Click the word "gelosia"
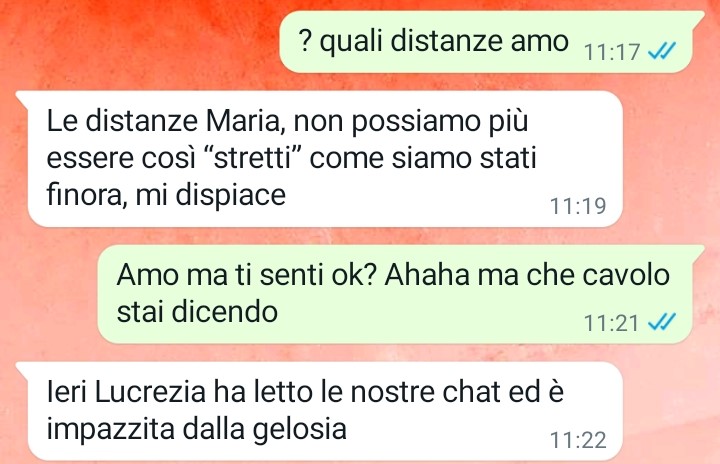 pos(300,430)
